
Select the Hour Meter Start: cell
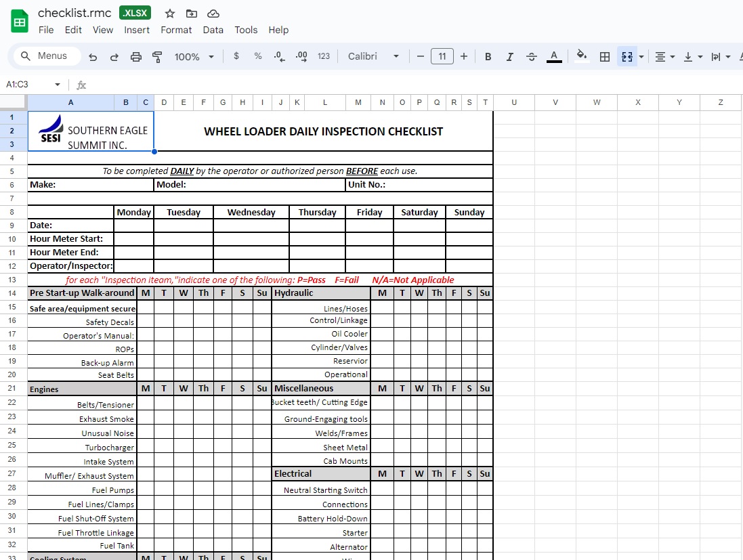(x=71, y=239)
